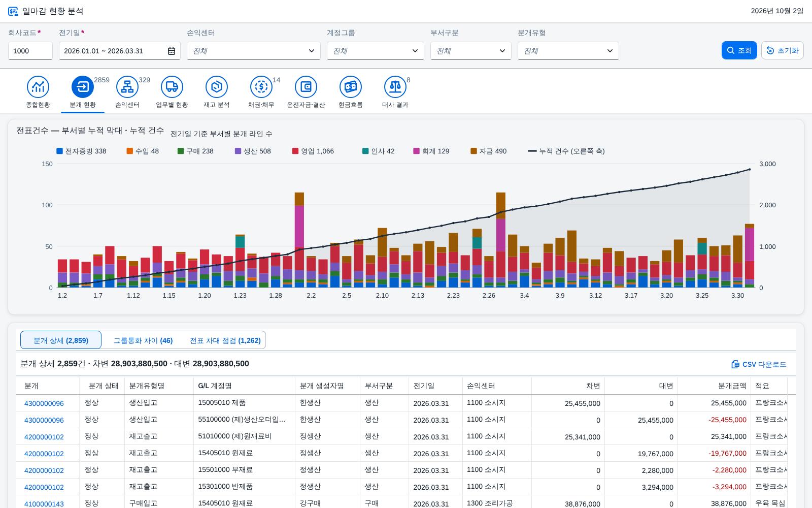The width and height of the screenshot is (812, 508).
Task: Toggle the 회계 129 legend entry
Action: pyautogui.click(x=431, y=151)
